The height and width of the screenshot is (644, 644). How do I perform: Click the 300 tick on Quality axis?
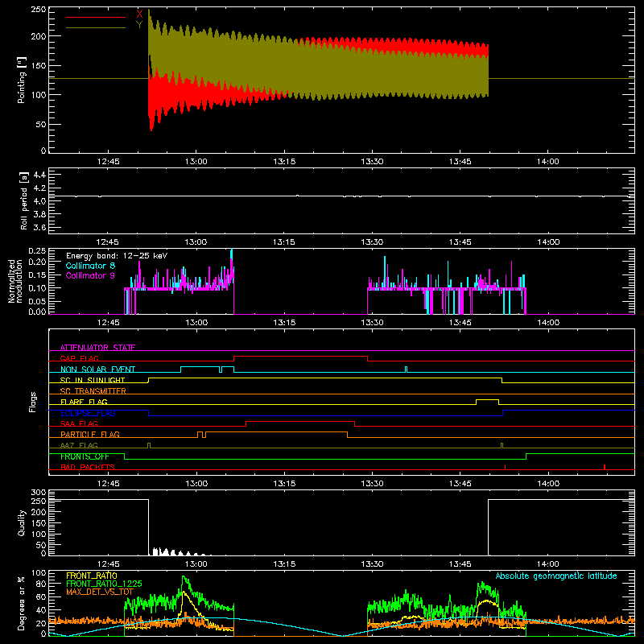(x=39, y=493)
